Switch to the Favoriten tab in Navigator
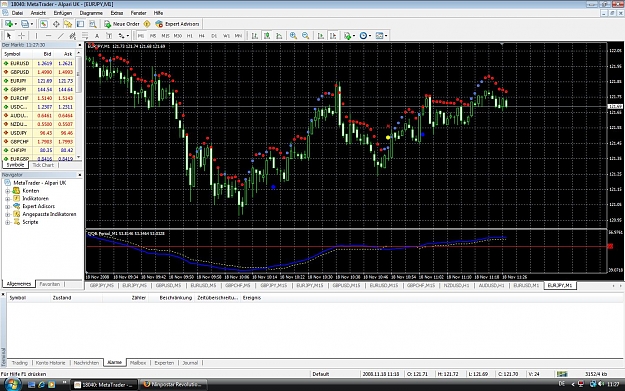This screenshot has width=625, height=391. [49, 284]
